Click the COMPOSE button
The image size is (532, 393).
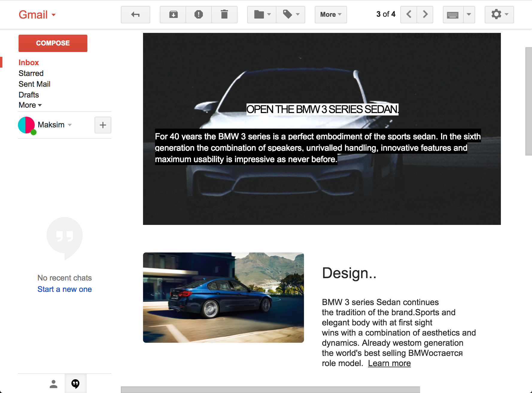[53, 43]
